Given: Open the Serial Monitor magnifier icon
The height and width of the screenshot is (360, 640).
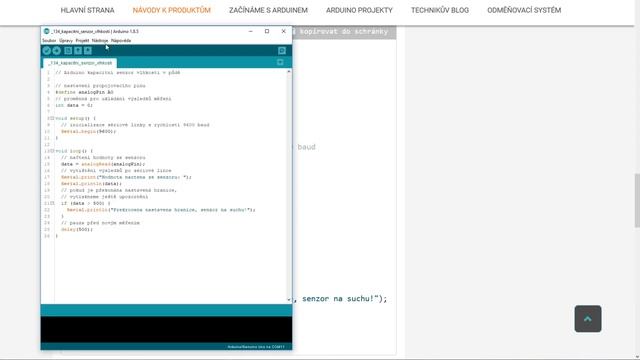Looking at the screenshot, I should click(x=282, y=51).
